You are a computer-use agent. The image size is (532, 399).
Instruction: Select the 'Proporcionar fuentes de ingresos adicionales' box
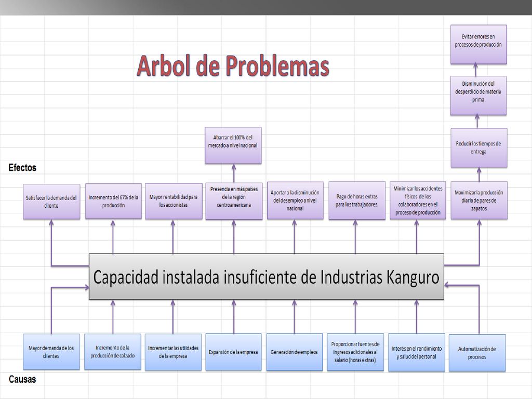click(x=355, y=352)
